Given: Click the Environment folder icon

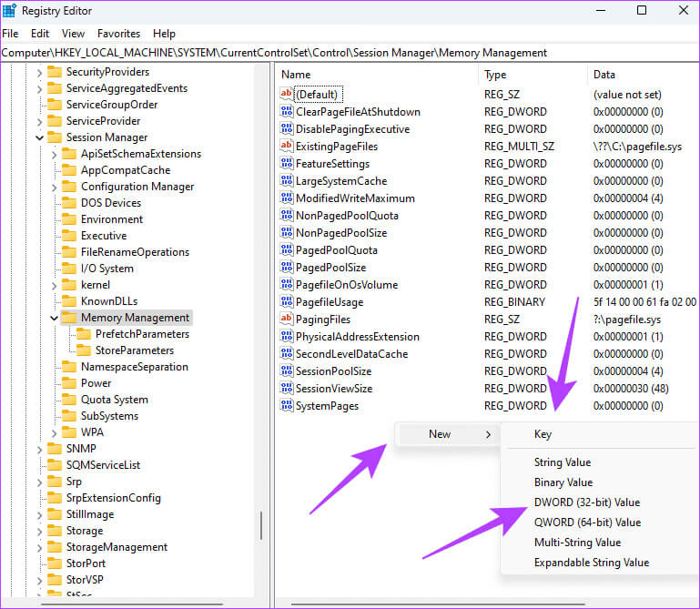Looking at the screenshot, I should click(x=69, y=219).
